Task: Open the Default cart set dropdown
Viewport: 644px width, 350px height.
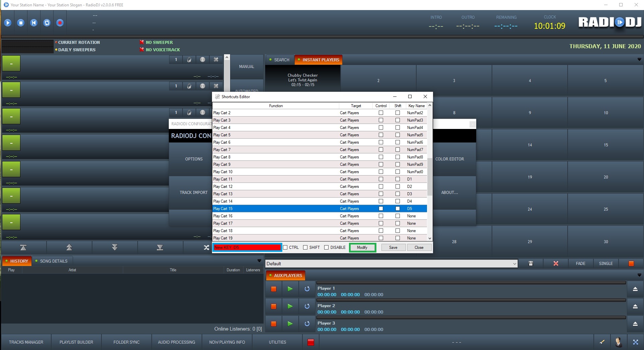Action: 514,264
